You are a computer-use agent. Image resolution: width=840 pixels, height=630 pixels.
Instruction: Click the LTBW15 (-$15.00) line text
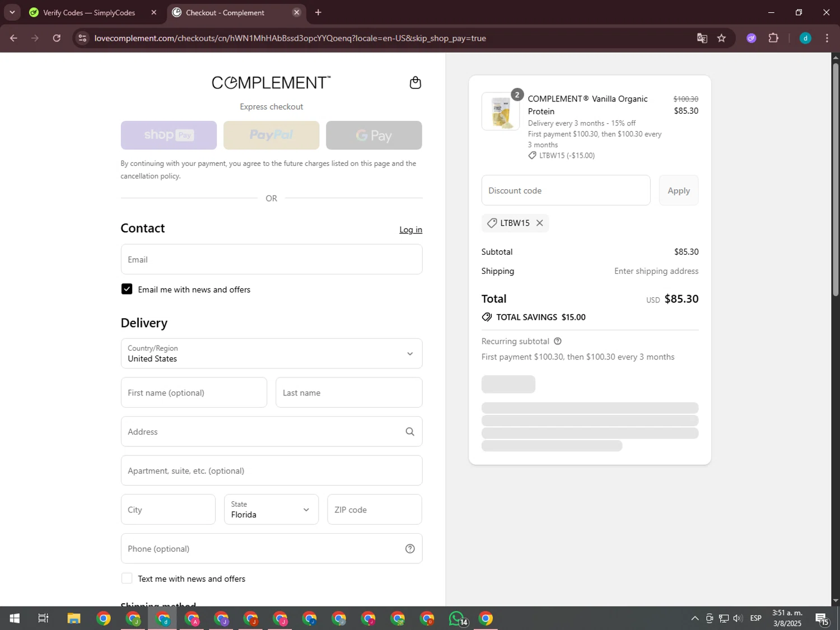click(x=567, y=155)
